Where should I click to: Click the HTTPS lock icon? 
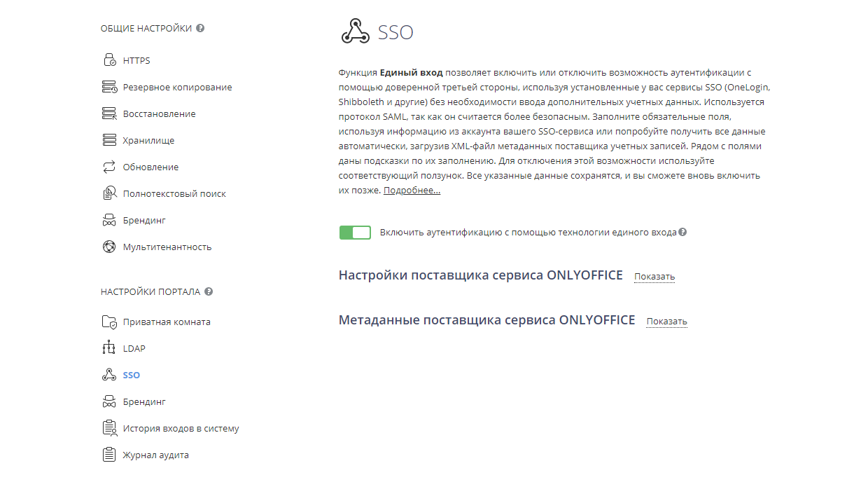pyautogui.click(x=109, y=60)
